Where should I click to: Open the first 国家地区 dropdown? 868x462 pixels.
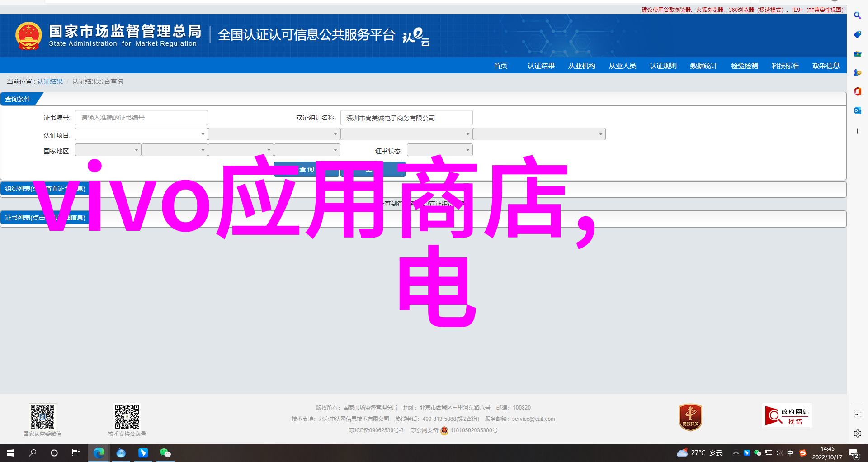tap(108, 150)
